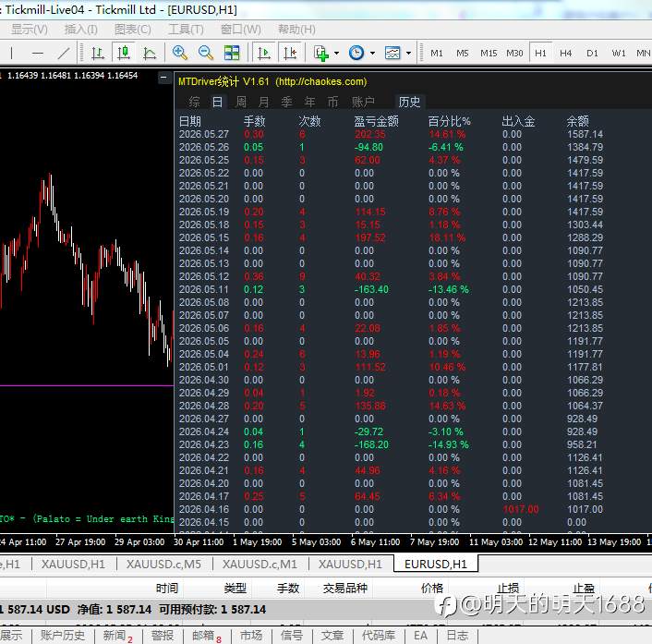
Task: Set timeframe to D1
Action: [592, 54]
